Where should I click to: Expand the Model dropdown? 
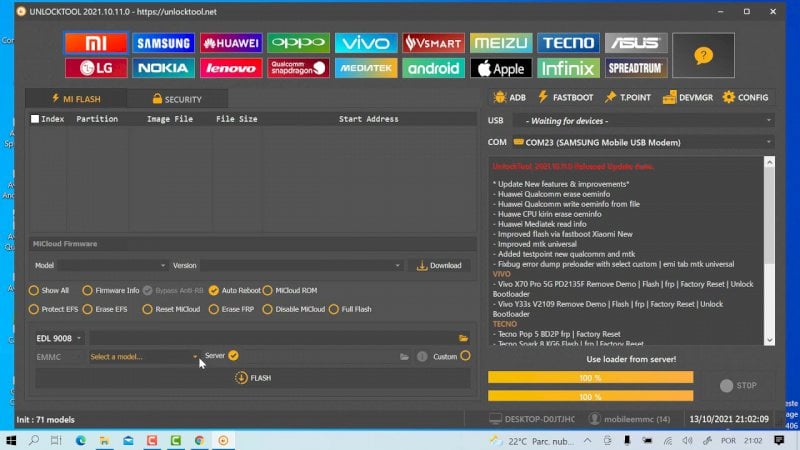click(112, 265)
